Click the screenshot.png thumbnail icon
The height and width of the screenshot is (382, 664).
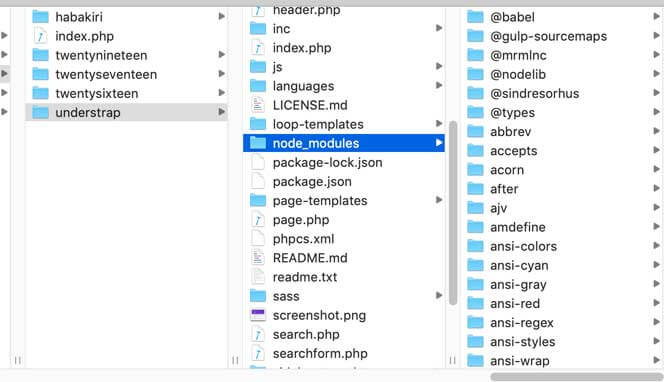(x=258, y=315)
